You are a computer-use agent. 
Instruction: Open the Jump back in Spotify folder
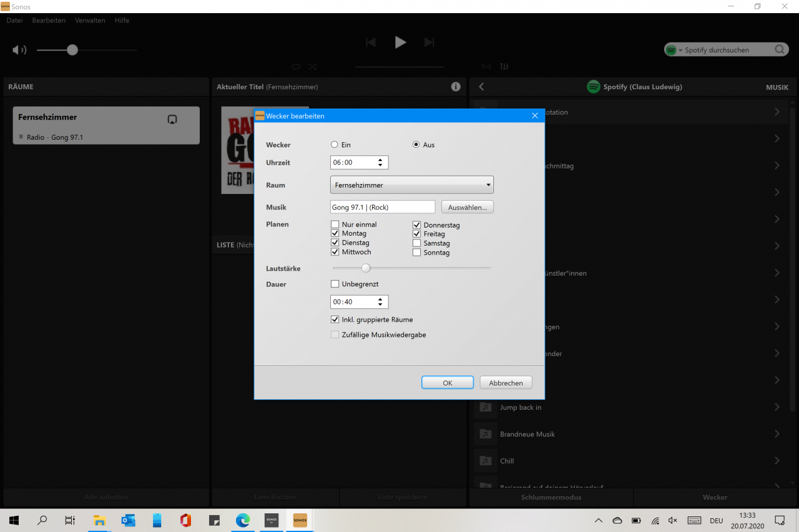click(x=629, y=407)
